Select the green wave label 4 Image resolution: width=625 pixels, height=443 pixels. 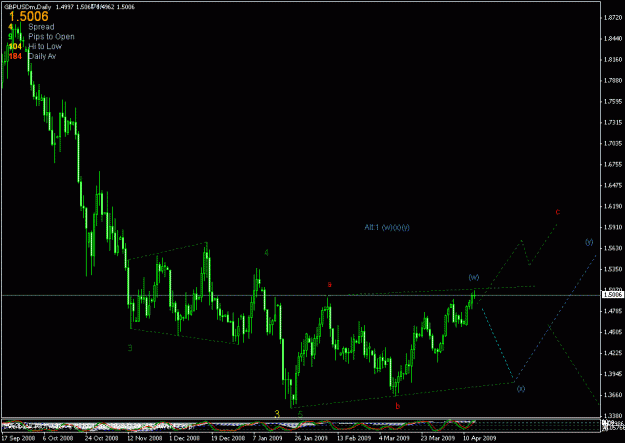coord(266,252)
